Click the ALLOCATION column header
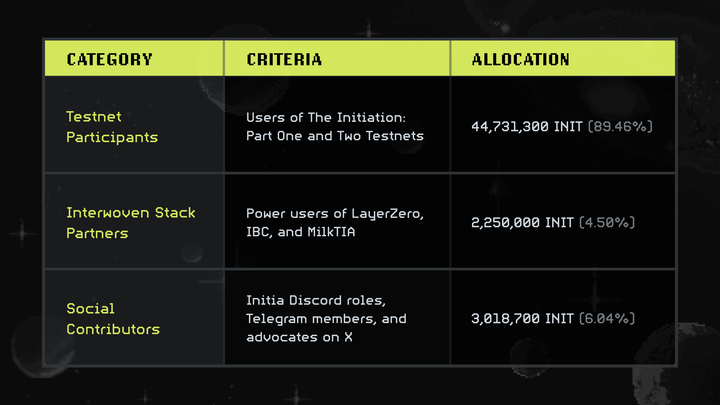Viewport: 720px width, 405px height. click(x=520, y=59)
